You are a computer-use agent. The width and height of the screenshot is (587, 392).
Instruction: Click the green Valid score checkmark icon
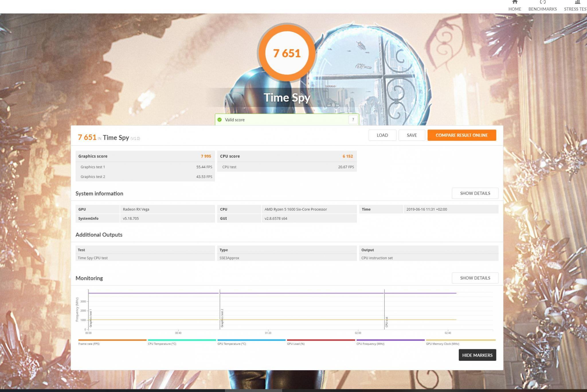pos(220,120)
